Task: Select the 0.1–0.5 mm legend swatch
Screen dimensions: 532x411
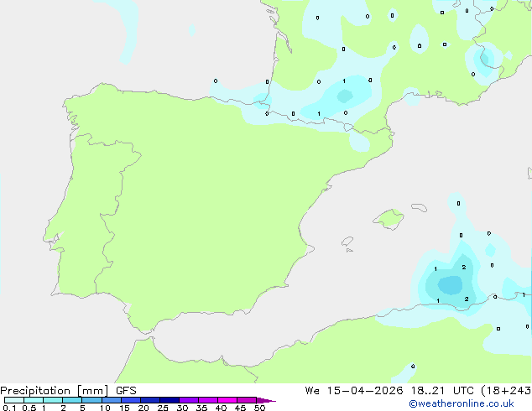Action: [14, 400]
